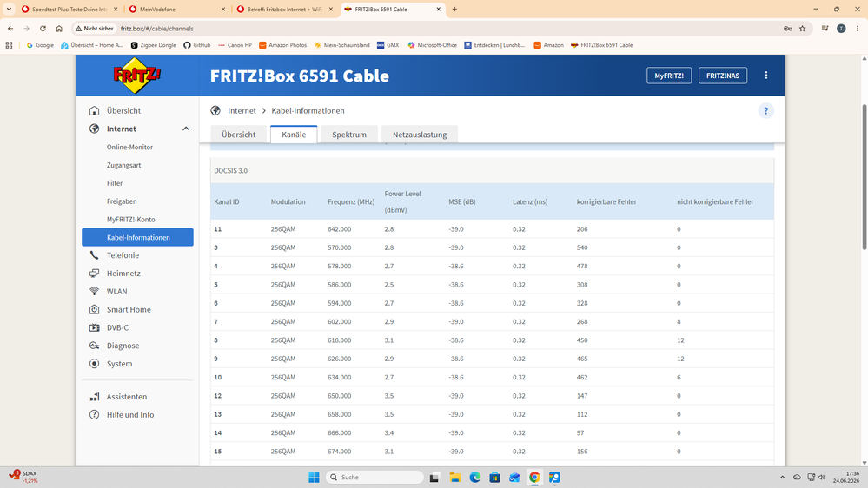Click the Heimnetz network icon
The width and height of the screenshot is (868, 488).
point(95,274)
